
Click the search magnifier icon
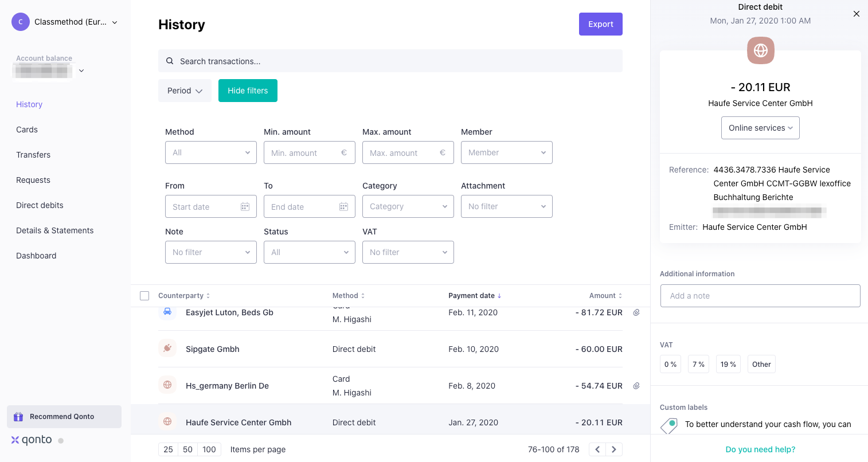click(170, 61)
